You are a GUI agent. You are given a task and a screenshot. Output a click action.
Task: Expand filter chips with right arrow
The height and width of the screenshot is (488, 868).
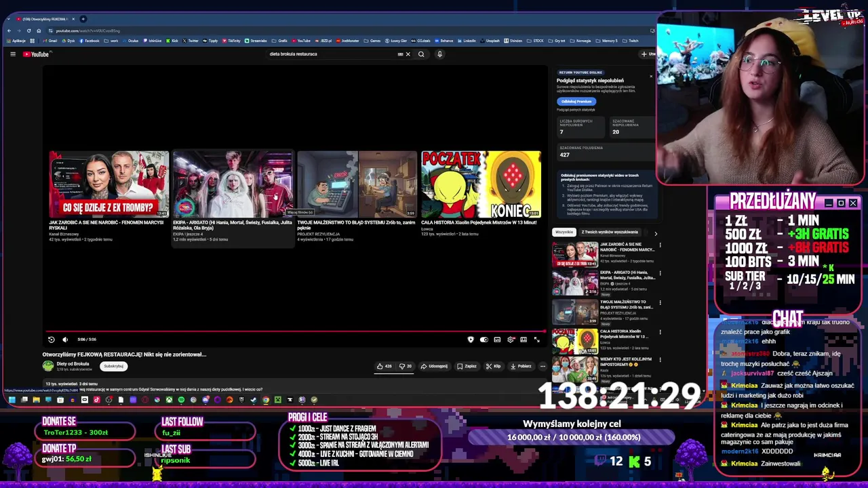656,232
